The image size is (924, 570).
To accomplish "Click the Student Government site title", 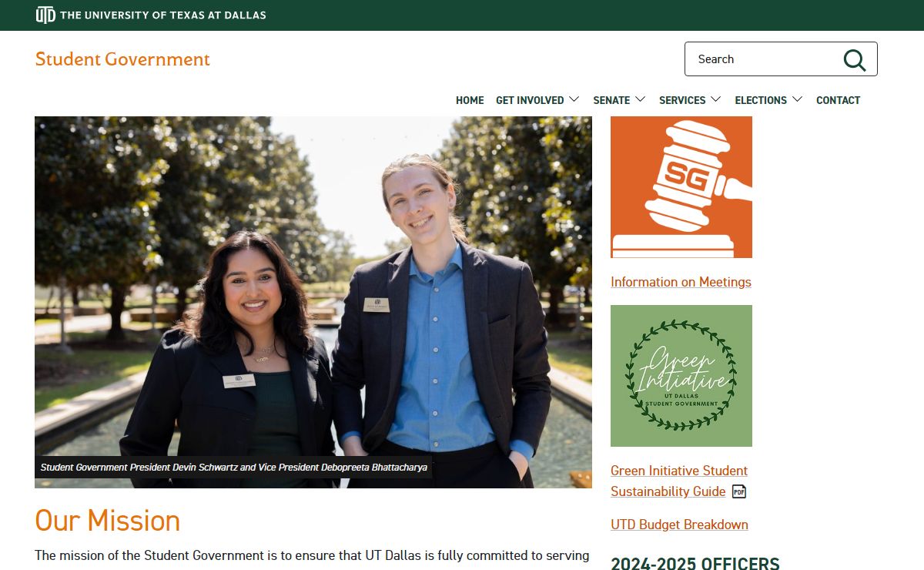I will (122, 59).
